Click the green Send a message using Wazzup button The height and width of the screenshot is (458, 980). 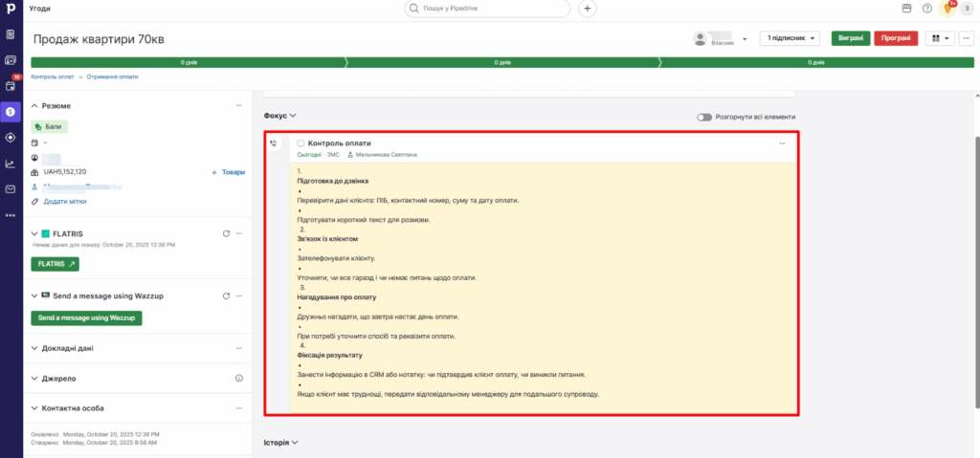pyautogui.click(x=87, y=318)
